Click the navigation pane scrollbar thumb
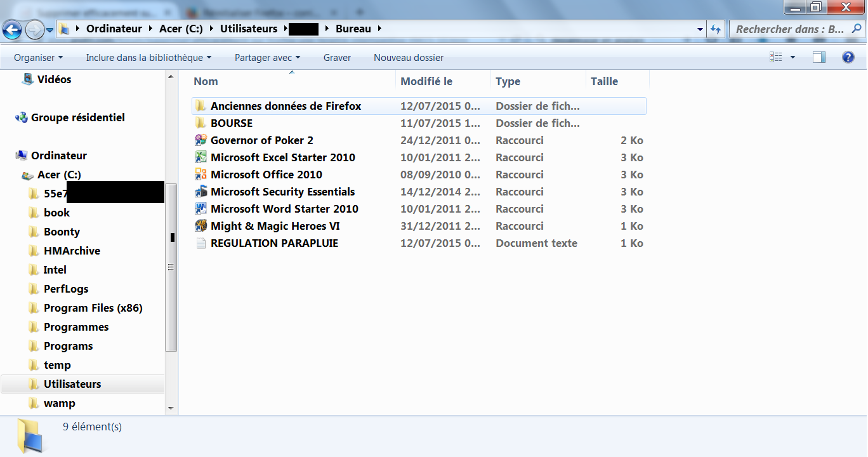The width and height of the screenshot is (868, 457). coord(171,267)
